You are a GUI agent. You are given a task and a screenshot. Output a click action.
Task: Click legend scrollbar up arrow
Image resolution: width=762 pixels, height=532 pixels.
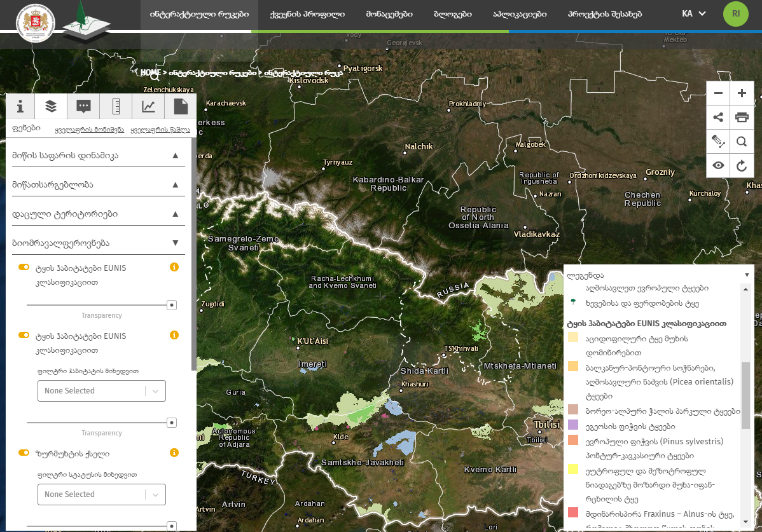pyautogui.click(x=746, y=289)
